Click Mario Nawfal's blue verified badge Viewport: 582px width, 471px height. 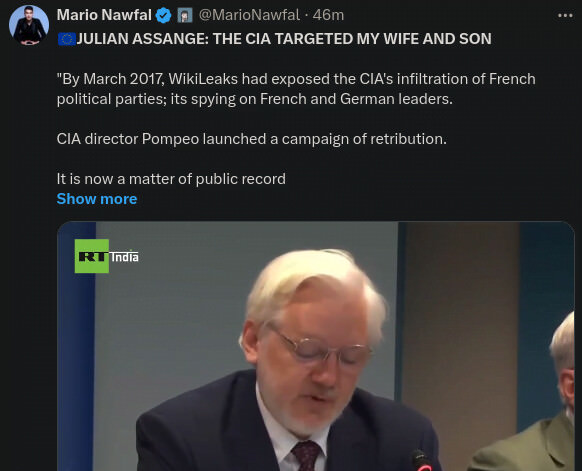[163, 16]
